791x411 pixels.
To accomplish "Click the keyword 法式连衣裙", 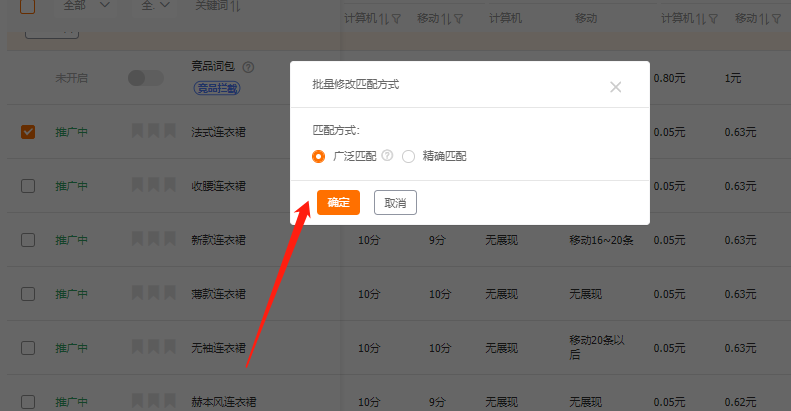I will click(218, 132).
